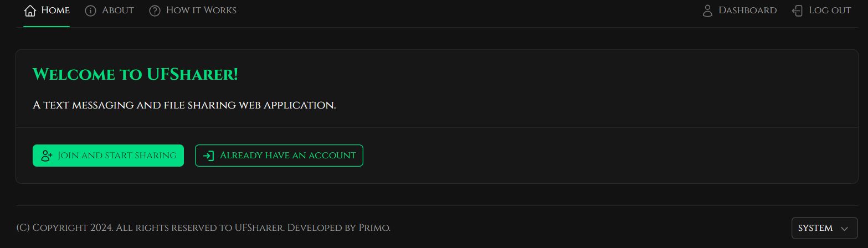Click the house icon beside Home

click(30, 11)
